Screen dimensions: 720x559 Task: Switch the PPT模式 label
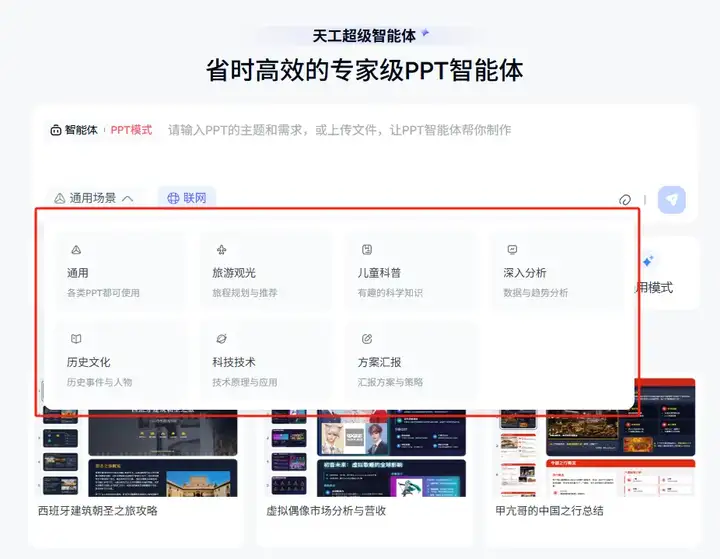tap(131, 130)
